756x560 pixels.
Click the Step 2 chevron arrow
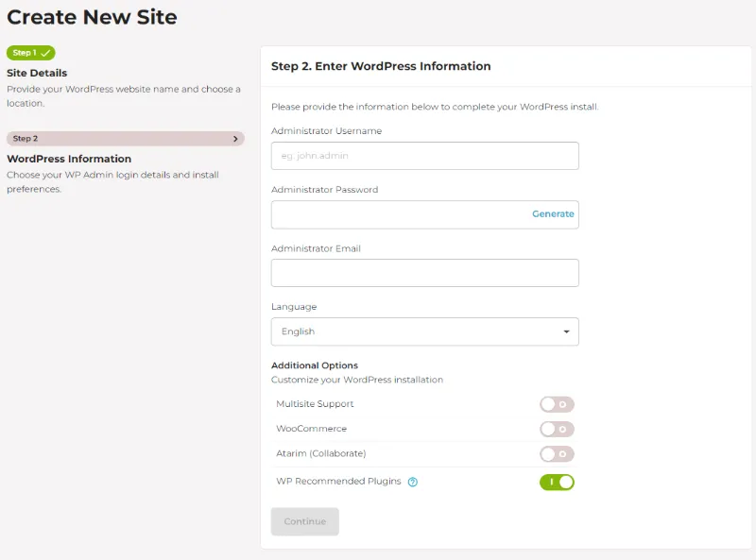click(234, 139)
